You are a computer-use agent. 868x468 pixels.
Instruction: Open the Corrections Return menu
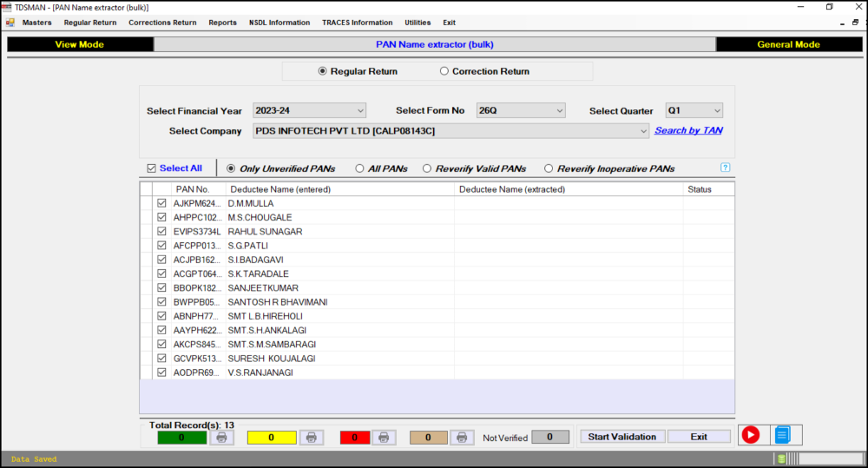point(162,23)
